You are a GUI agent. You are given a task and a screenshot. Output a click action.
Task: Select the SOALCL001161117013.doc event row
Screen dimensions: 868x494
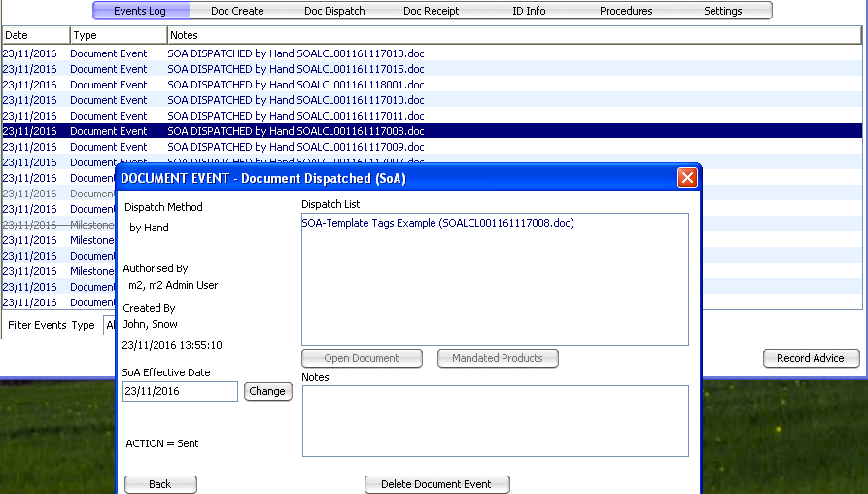click(x=295, y=53)
